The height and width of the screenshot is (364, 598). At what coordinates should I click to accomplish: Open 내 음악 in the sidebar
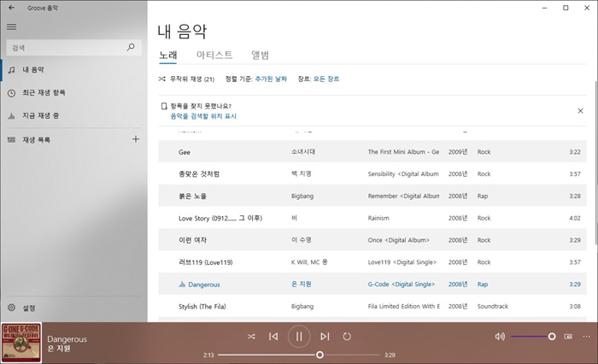(74, 70)
